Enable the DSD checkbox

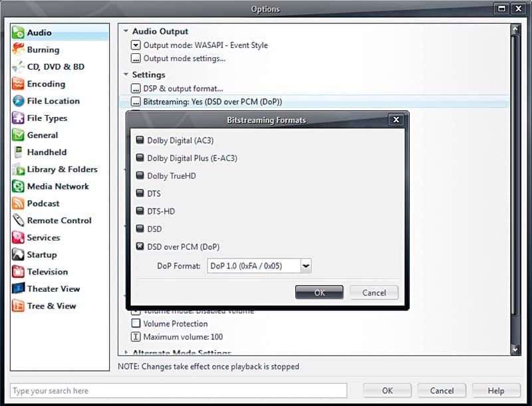[140, 229]
